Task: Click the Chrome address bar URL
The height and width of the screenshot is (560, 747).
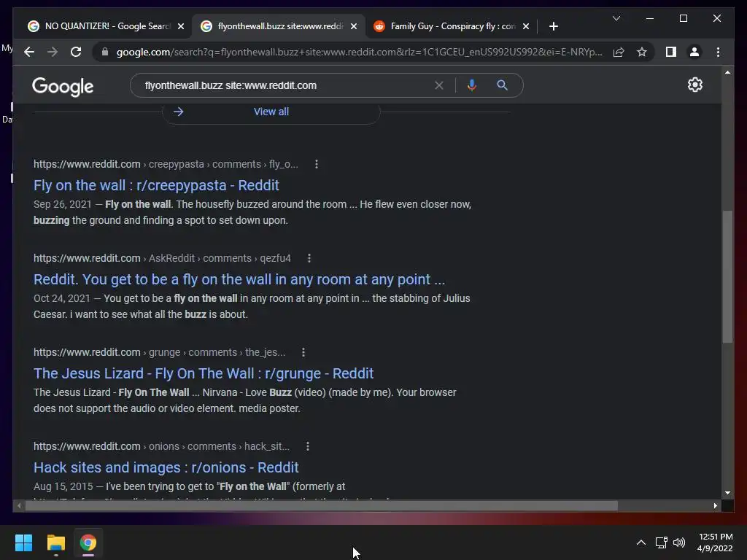Action: pos(360,52)
